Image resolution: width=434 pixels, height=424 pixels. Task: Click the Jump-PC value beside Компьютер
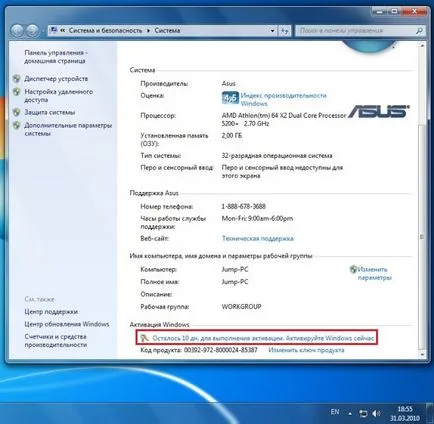235,269
